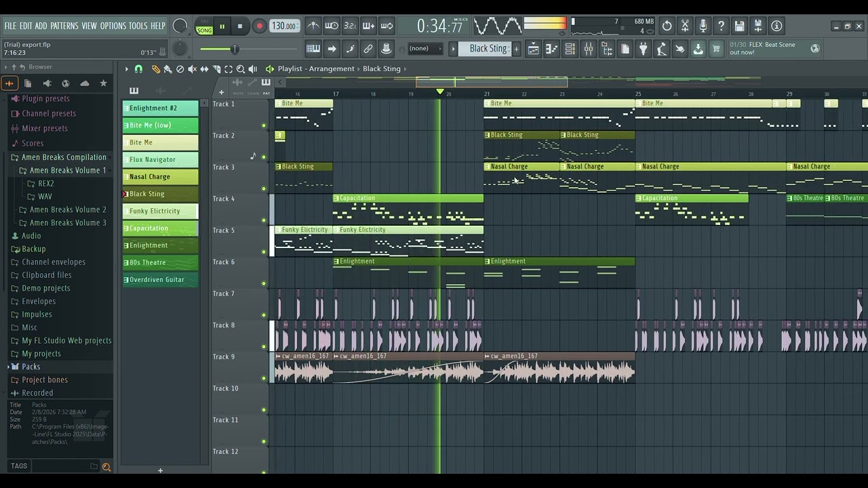Screen dimensions: 868x488
Task: Click the metronome icon
Action: (x=313, y=26)
